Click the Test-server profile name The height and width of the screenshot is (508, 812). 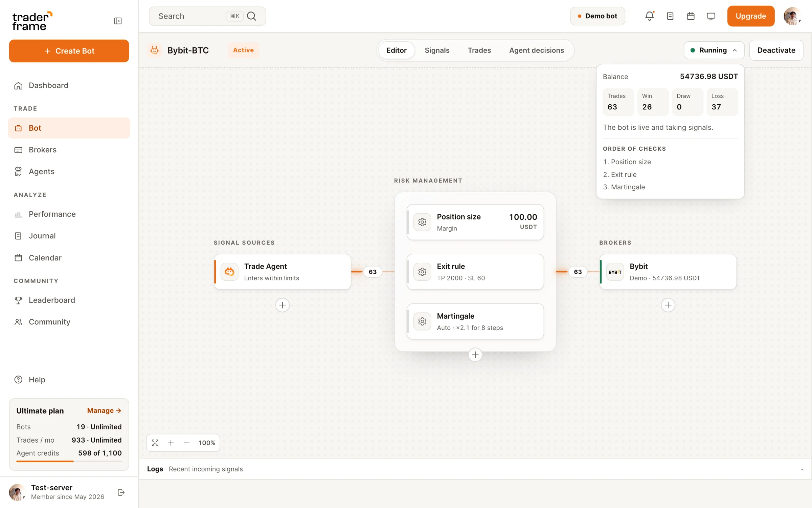pos(52,488)
